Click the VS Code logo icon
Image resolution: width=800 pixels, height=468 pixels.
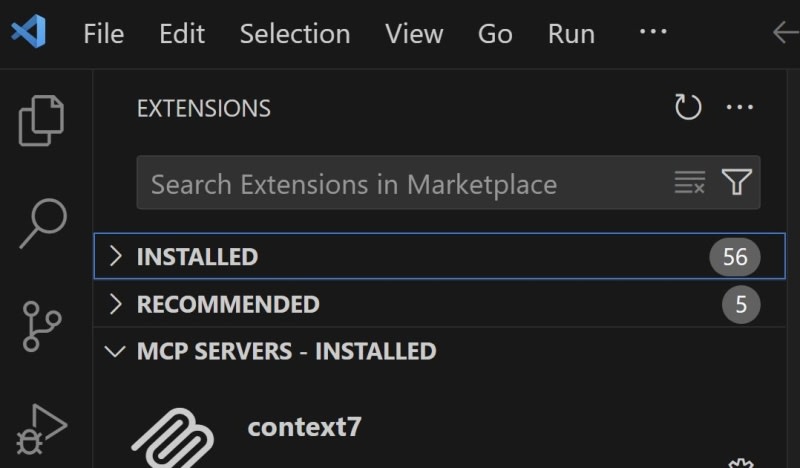pos(28,33)
